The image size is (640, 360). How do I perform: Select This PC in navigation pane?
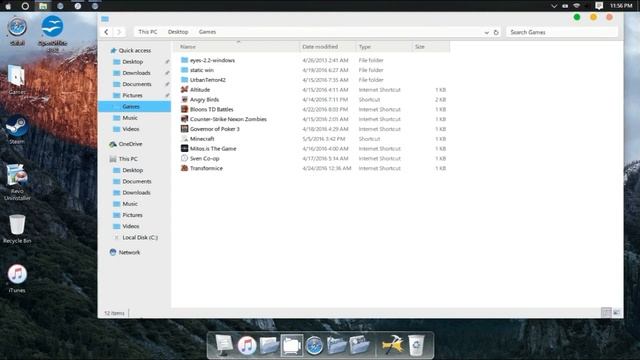pos(128,159)
